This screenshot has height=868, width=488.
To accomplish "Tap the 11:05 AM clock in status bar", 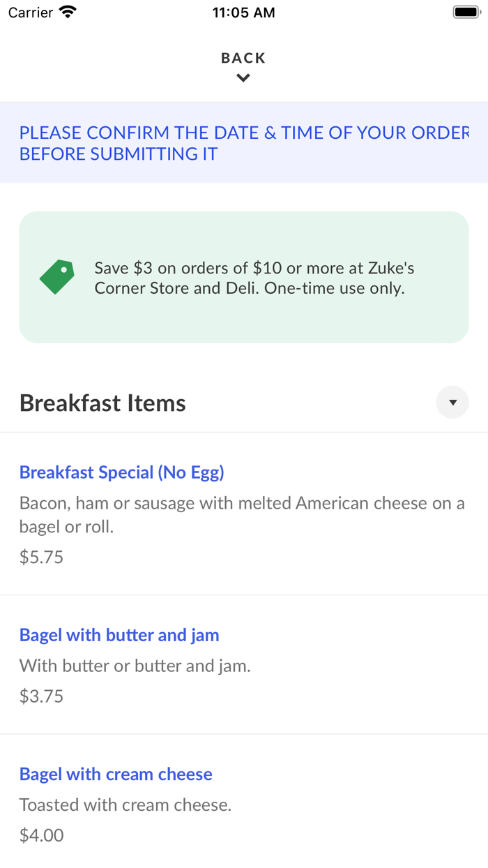I will pyautogui.click(x=243, y=13).
